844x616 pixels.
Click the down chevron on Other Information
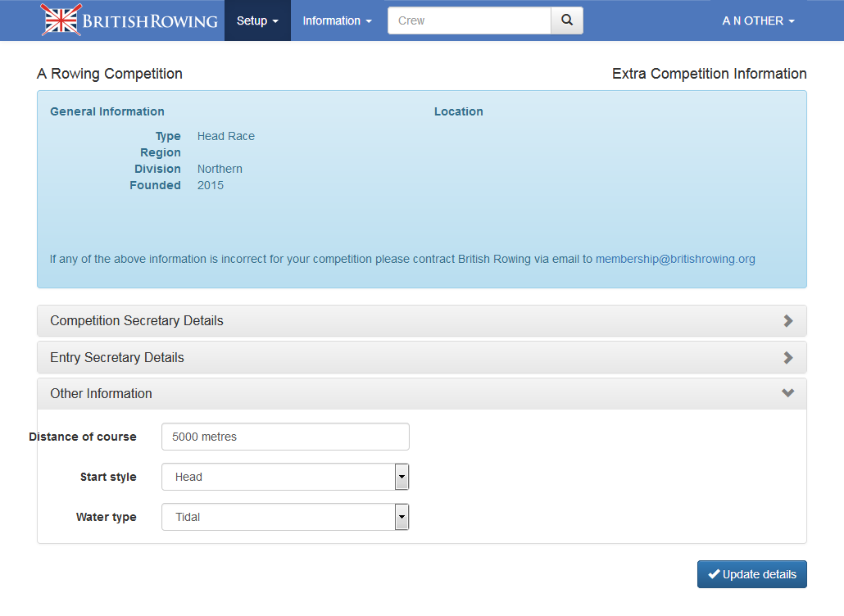788,394
